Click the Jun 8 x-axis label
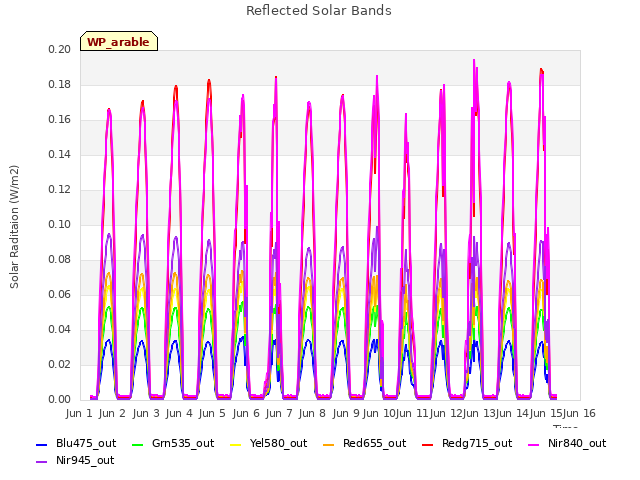The image size is (640, 480). pos(312,413)
